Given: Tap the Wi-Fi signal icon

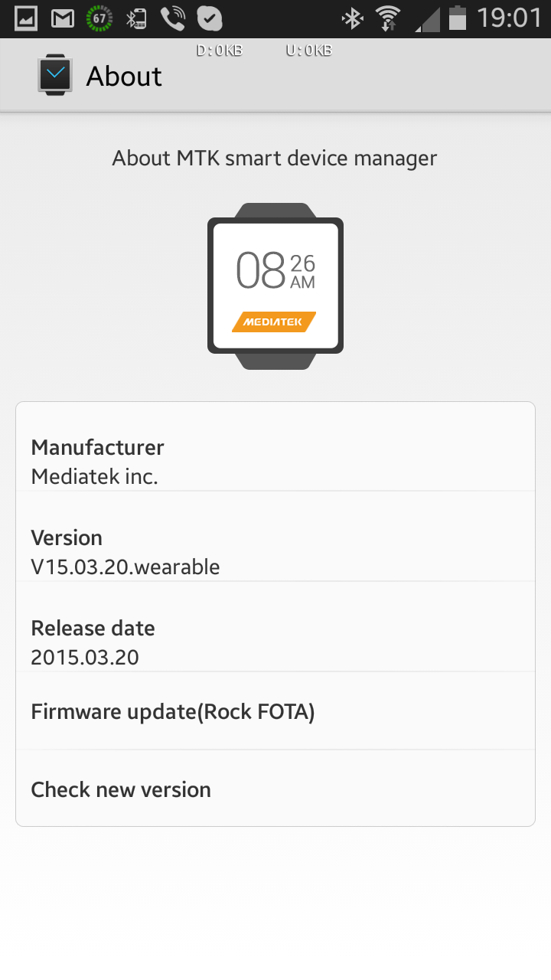Looking at the screenshot, I should (x=389, y=18).
